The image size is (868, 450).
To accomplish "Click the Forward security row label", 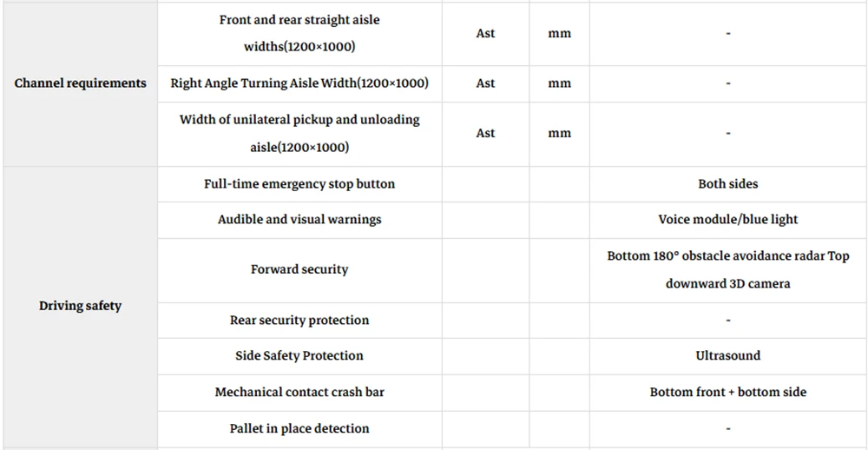I will (x=299, y=270).
